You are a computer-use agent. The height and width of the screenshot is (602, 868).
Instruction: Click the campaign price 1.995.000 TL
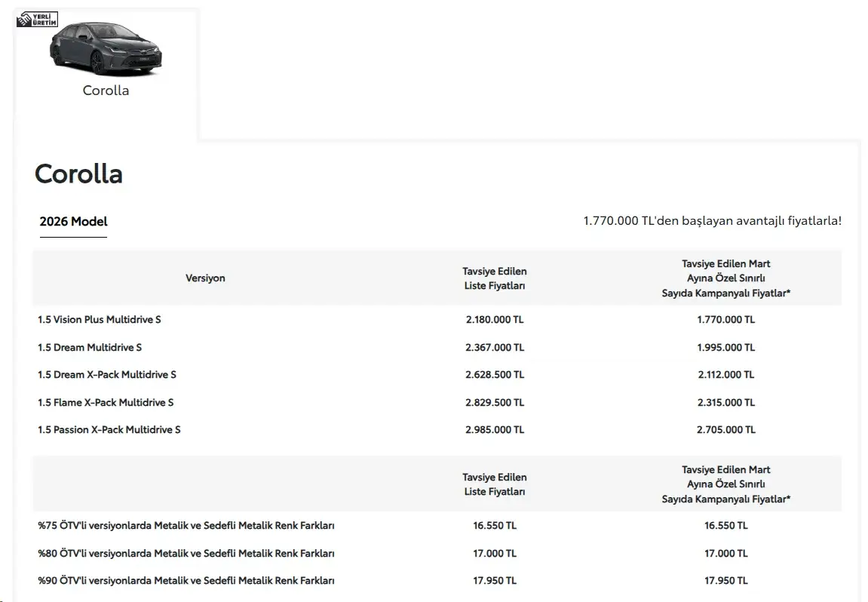tap(725, 347)
